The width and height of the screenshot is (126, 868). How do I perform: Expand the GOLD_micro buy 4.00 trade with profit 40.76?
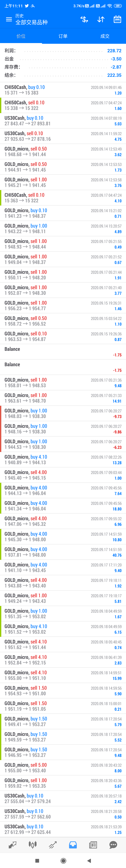(x=63, y=552)
